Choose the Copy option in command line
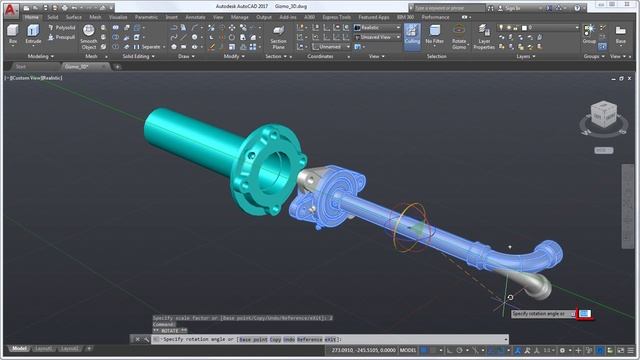 pos(275,339)
